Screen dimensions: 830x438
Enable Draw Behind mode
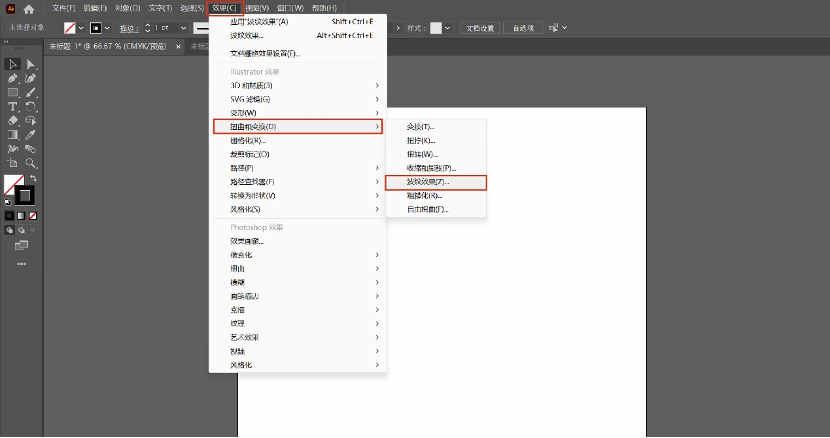point(21,230)
